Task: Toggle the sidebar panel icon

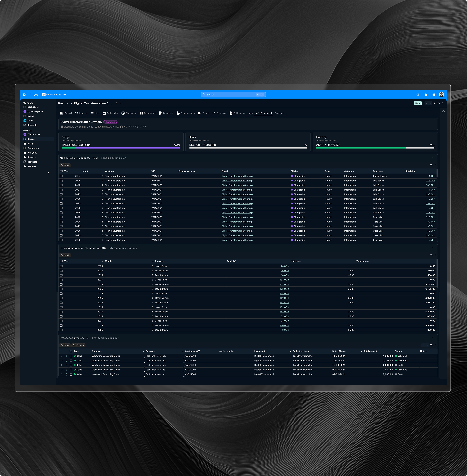Action: point(24,95)
